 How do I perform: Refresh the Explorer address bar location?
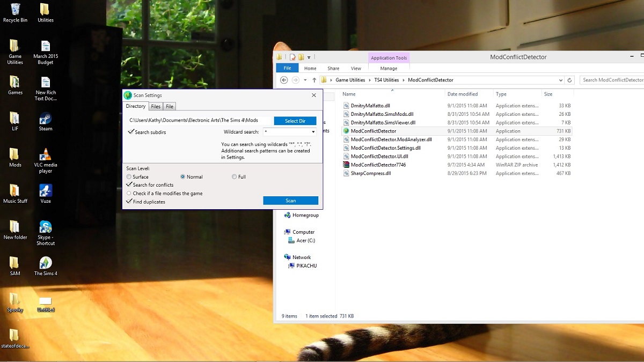pyautogui.click(x=570, y=80)
